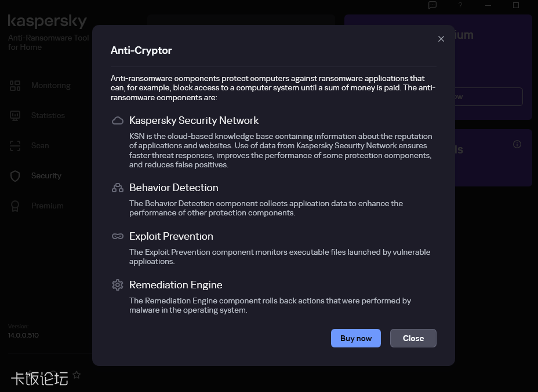Open the feedback chat bubble icon
The width and height of the screenshot is (538, 392).
[x=432, y=5]
